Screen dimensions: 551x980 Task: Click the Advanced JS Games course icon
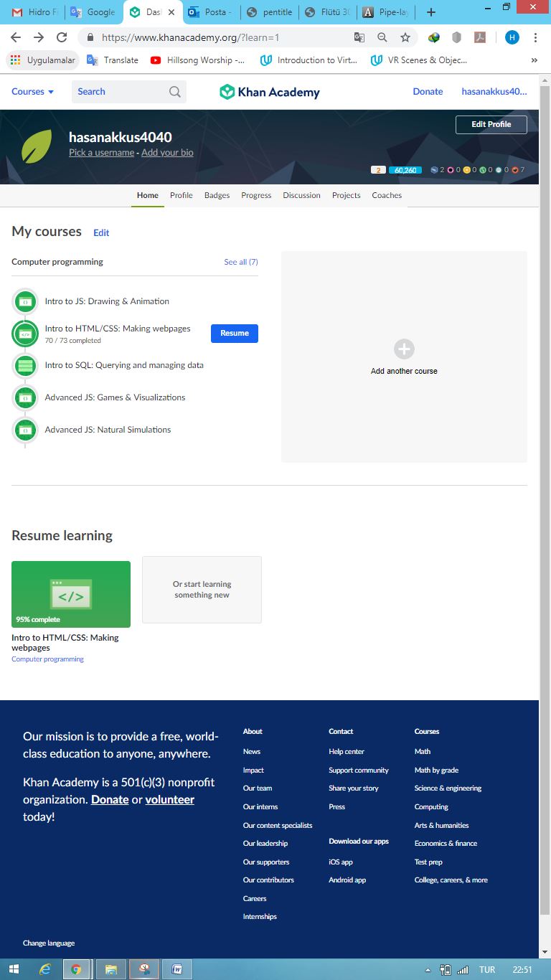pos(26,397)
